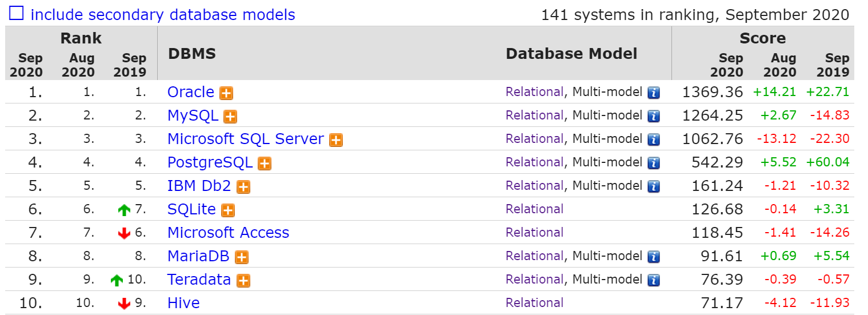
Task: Enable include secondary database models checkbox
Action: 17,13
